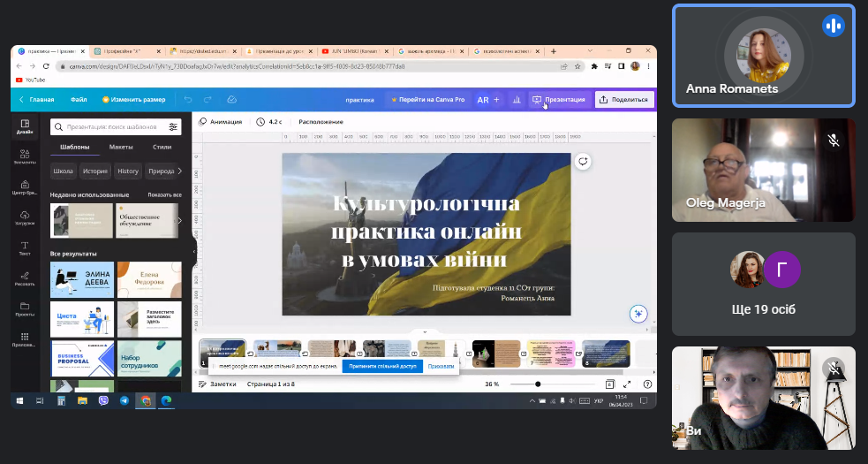Toggle the Заметки notes panel

tap(217, 384)
